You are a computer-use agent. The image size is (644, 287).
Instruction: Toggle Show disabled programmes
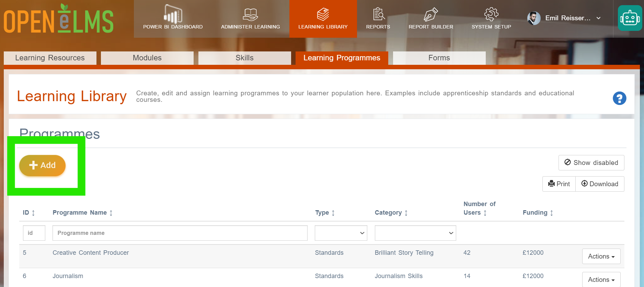click(591, 163)
